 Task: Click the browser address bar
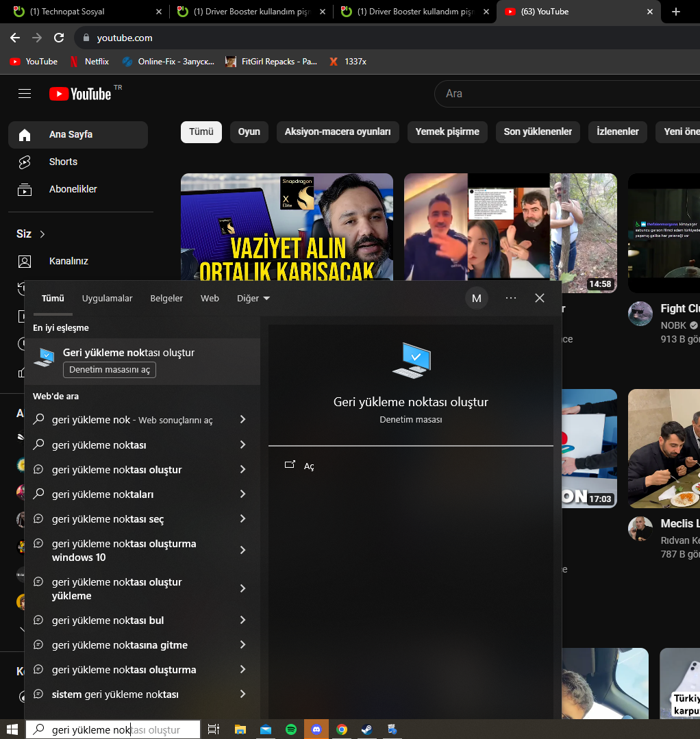pyautogui.click(x=386, y=38)
